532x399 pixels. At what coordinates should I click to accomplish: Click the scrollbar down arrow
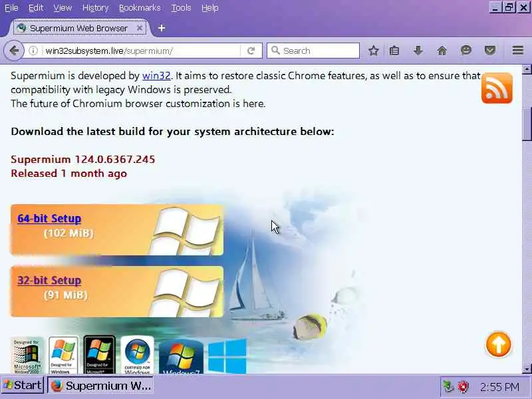pos(527,369)
